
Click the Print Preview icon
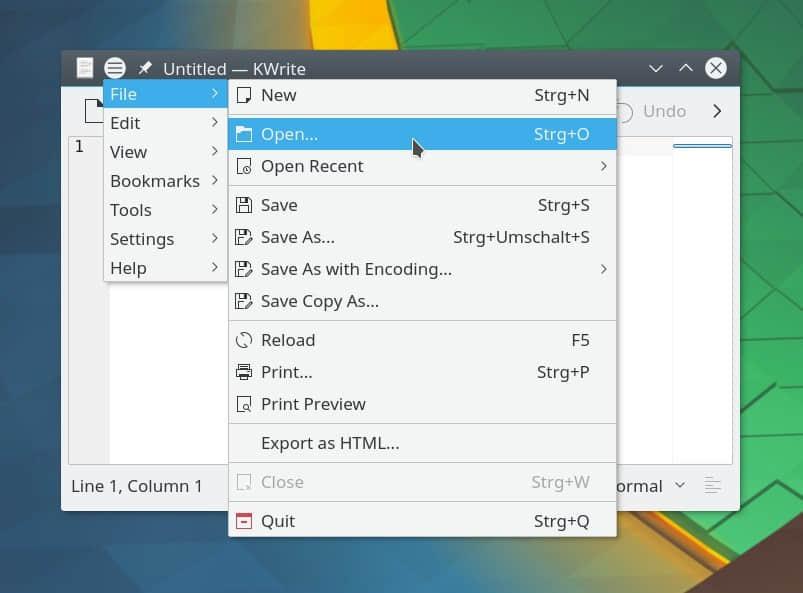pos(243,404)
